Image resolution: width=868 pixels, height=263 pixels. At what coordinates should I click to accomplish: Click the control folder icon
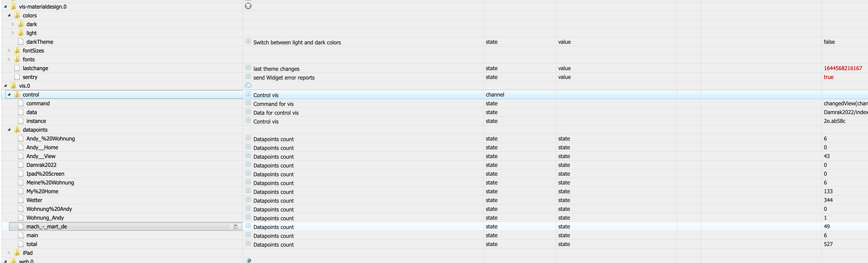pos(17,94)
